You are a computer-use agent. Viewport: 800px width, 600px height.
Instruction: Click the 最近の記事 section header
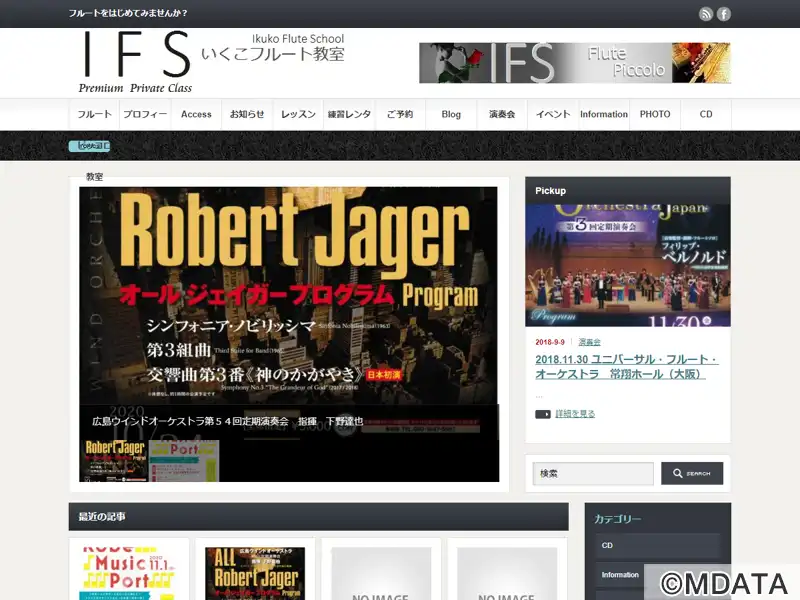coord(318,516)
